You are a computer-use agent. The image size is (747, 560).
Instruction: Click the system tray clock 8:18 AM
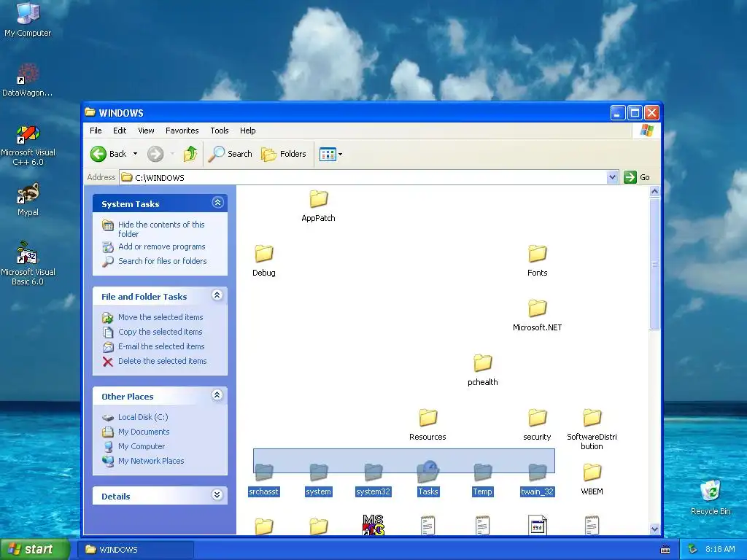coord(720,550)
